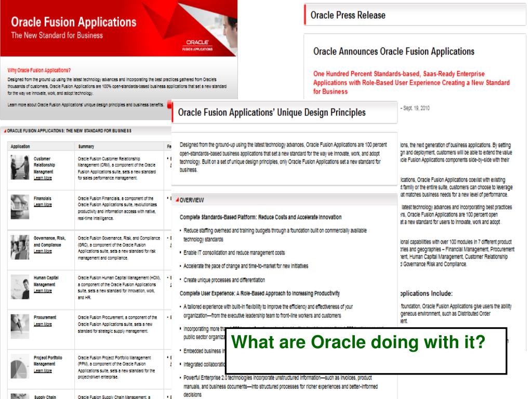Image resolution: width=532 pixels, height=399 pixels.
Task: Follow Learn More under Customer Relationship Management
Action: [43, 178]
